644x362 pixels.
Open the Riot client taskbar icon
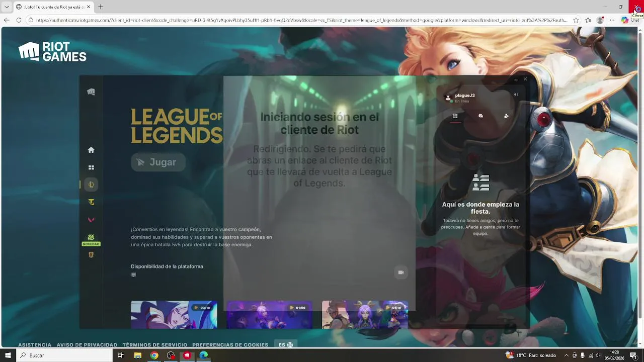pos(187,355)
